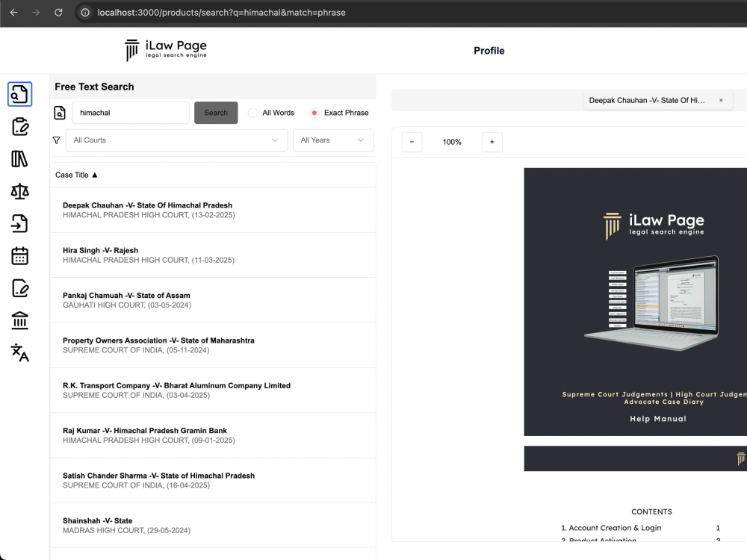Click the 100% zoom level text
This screenshot has width=747, height=560.
[452, 142]
